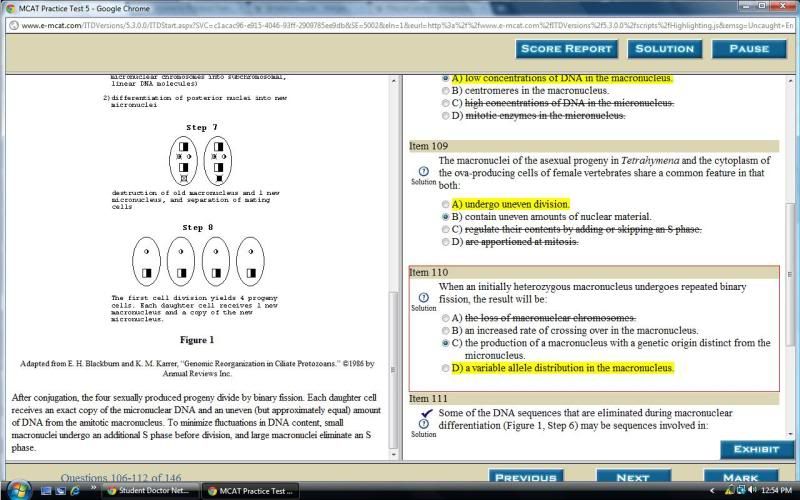Click Switch between windows quick launch icon

61,491
